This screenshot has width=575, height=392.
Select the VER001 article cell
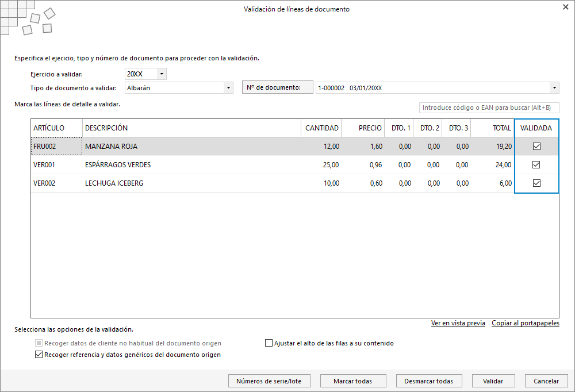[x=56, y=164]
